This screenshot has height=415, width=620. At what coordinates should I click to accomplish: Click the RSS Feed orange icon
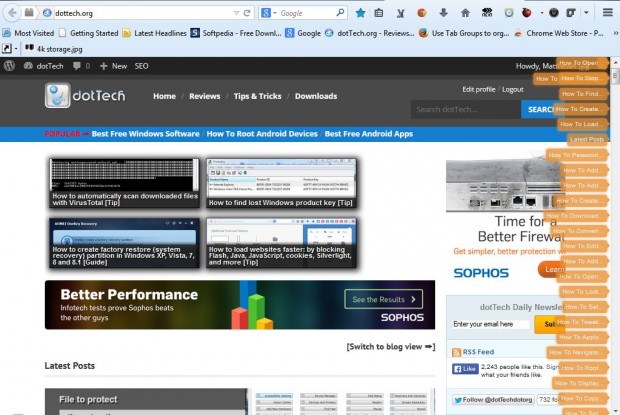(x=456, y=352)
